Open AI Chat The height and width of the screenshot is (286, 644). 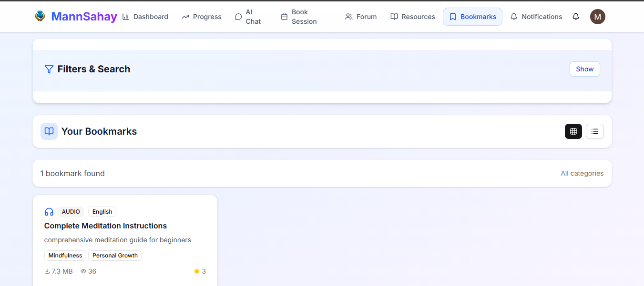pos(248,17)
